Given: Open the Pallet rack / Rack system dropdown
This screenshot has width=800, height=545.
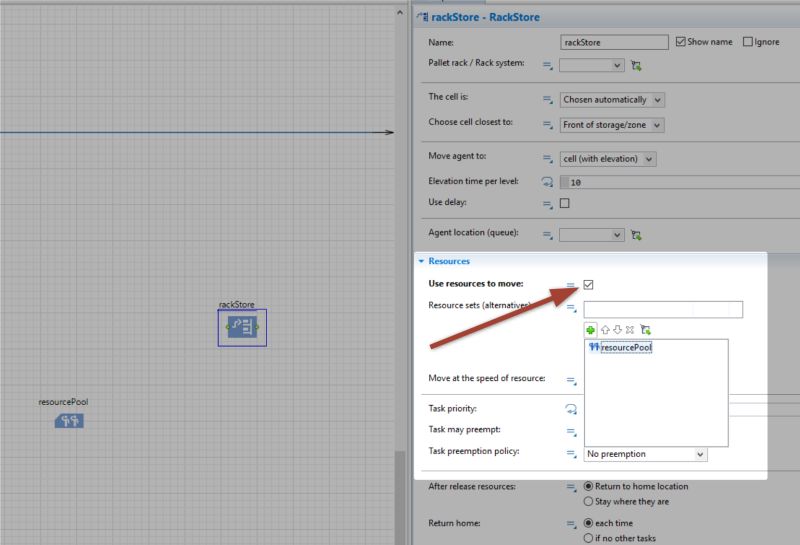Looking at the screenshot, I should tap(592, 65).
